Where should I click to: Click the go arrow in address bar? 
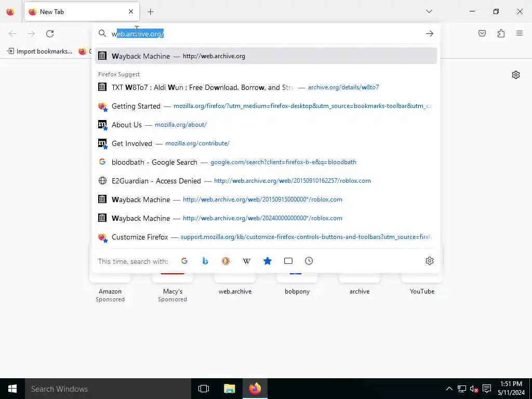(430, 34)
